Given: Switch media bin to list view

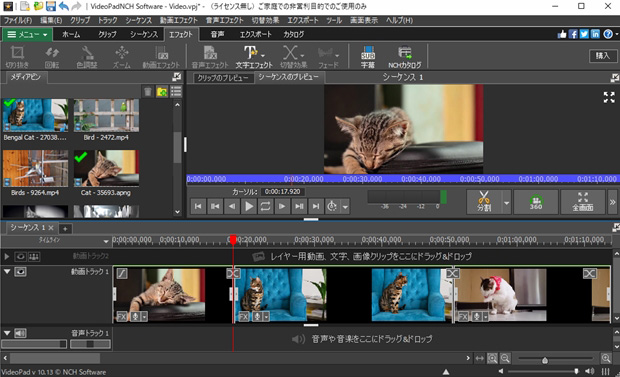Looking at the screenshot, I should [176, 92].
